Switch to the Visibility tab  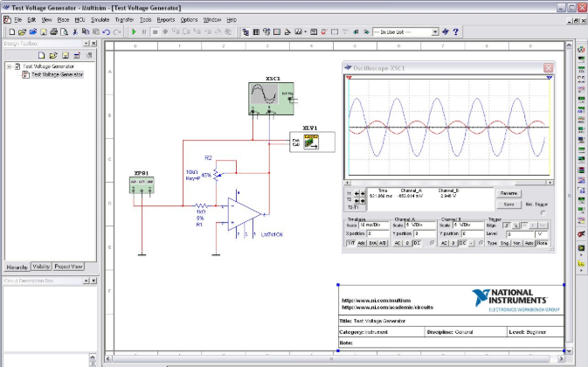pyautogui.click(x=41, y=267)
